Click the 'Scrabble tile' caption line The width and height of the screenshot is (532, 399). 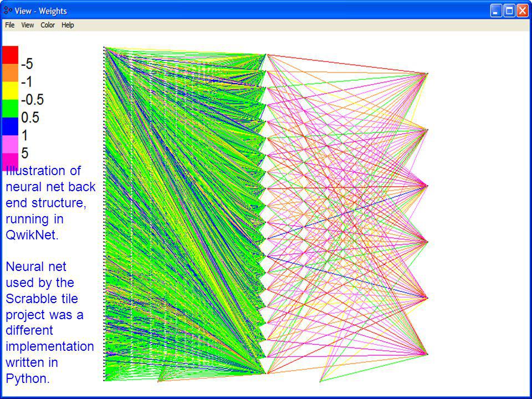pyautogui.click(x=42, y=299)
